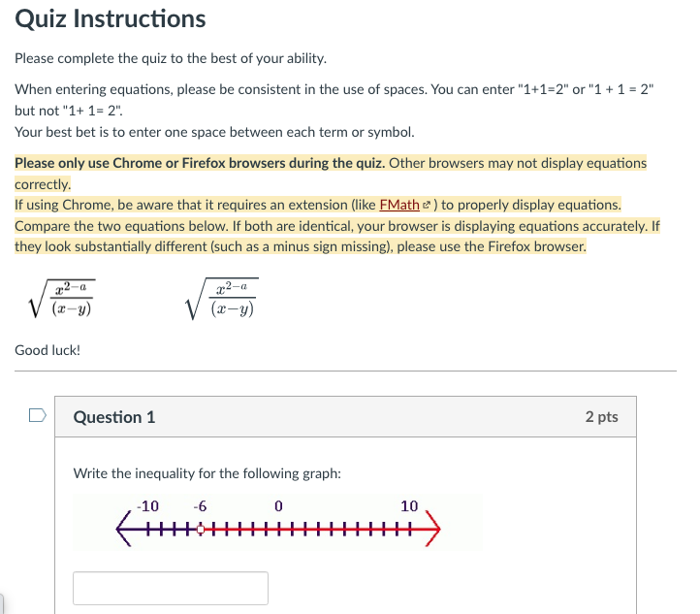Click the -10 label on the number line
The width and height of the screenshot is (700, 614).
[147, 506]
